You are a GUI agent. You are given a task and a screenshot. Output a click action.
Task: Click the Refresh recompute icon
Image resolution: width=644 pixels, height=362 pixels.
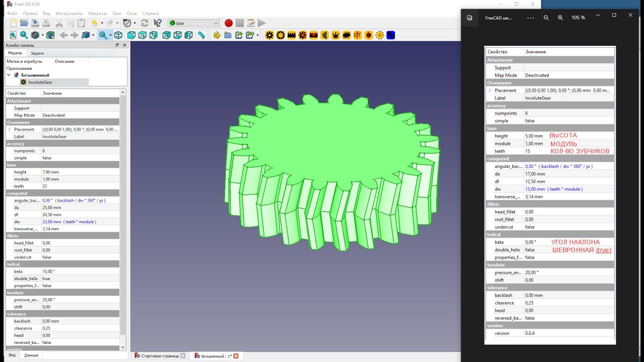pyautogui.click(x=145, y=23)
